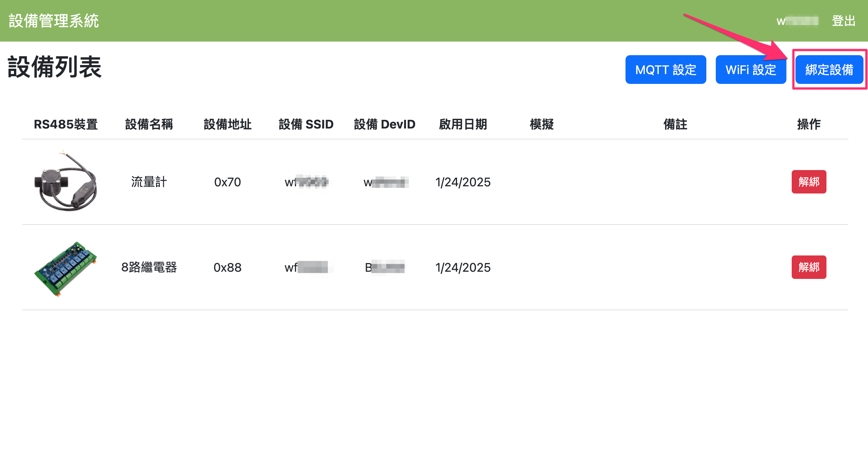Click the 設備 DevID column header

[385, 124]
